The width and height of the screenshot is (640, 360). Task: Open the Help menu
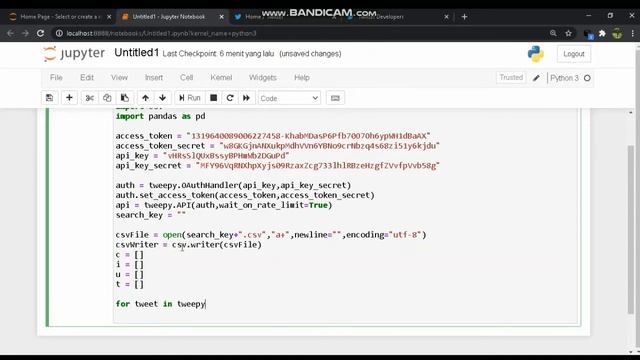[302, 78]
